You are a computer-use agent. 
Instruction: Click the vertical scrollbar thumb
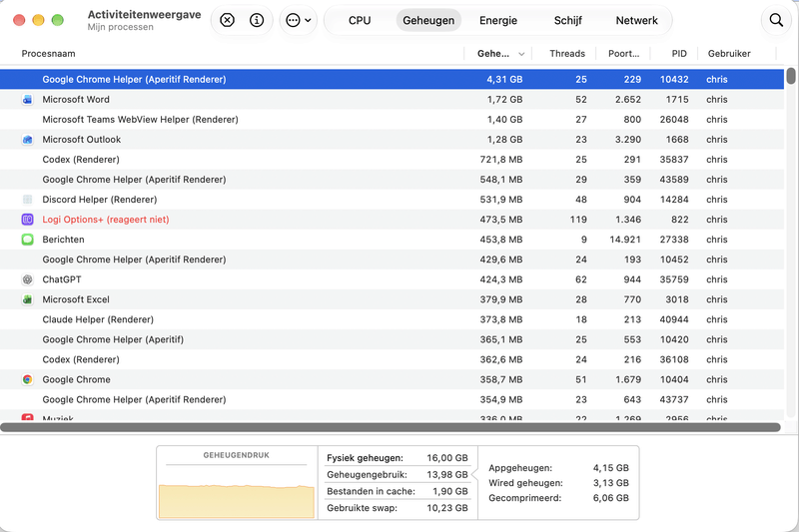click(791, 76)
